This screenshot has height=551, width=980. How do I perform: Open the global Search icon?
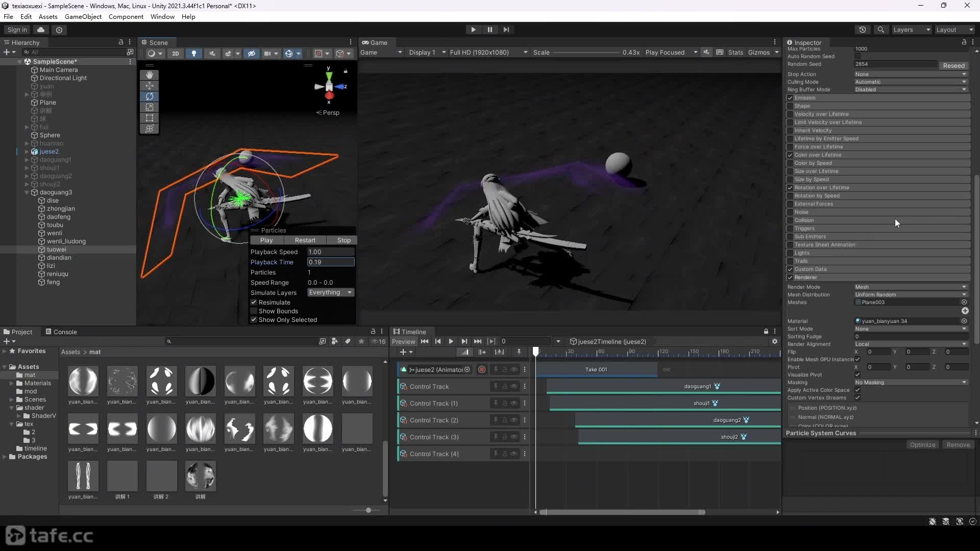pos(880,30)
